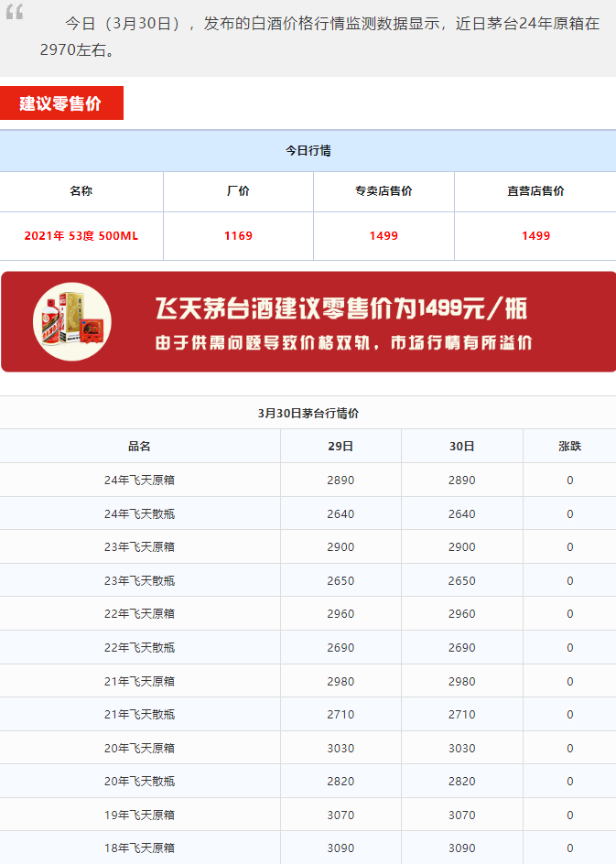Select the 24年飞天散瓶 row name

(139, 514)
